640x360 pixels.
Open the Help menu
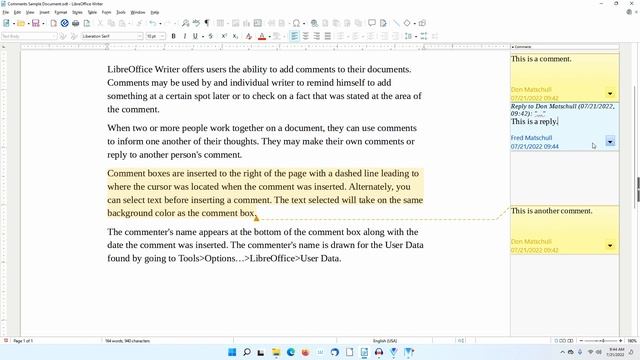[155, 12]
